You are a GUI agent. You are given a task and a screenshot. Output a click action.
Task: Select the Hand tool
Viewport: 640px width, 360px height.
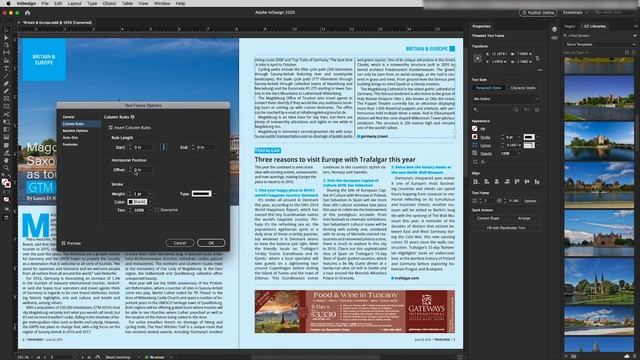[6, 160]
